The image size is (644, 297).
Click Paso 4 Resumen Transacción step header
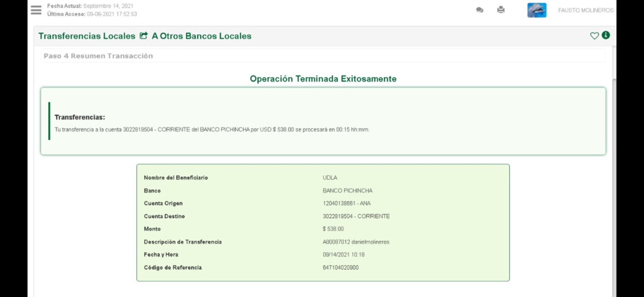coord(98,56)
